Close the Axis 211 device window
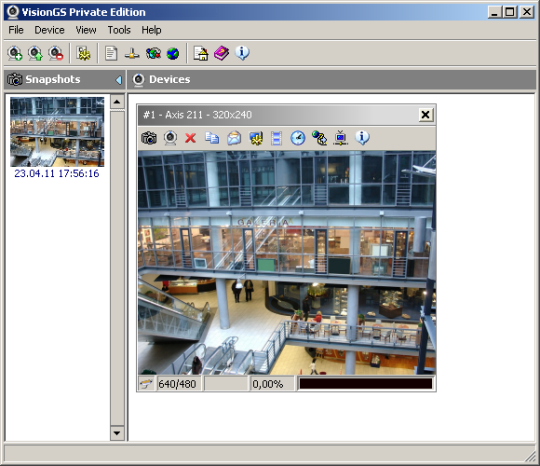Viewport: 540px width, 466px height. (426, 115)
